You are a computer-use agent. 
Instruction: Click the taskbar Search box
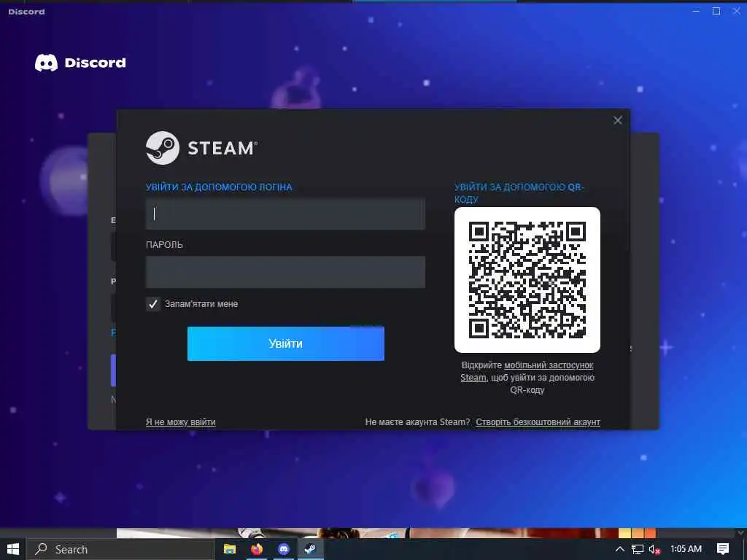[120, 549]
